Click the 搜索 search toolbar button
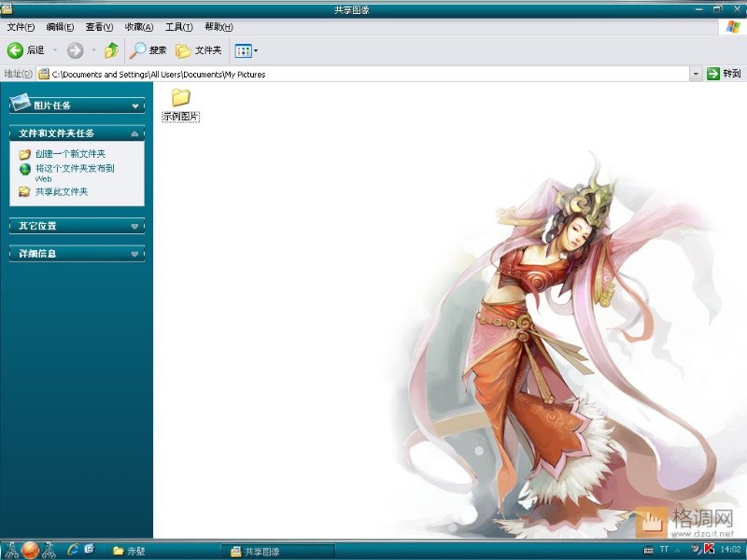This screenshot has height=560, width=747. 148,50
